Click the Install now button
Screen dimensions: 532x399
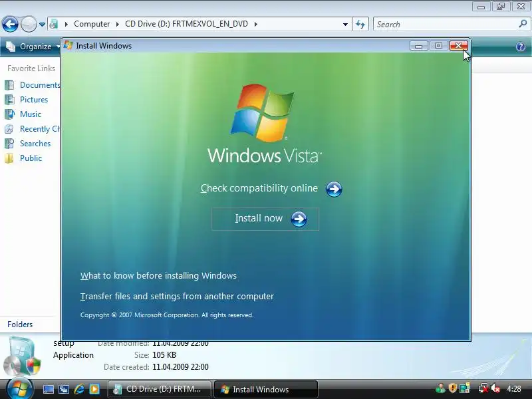click(x=265, y=219)
